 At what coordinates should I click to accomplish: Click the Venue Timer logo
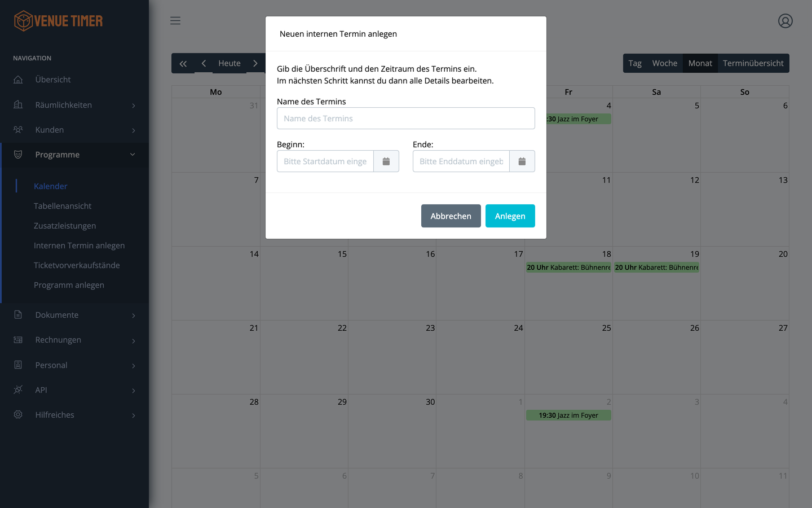[58, 21]
